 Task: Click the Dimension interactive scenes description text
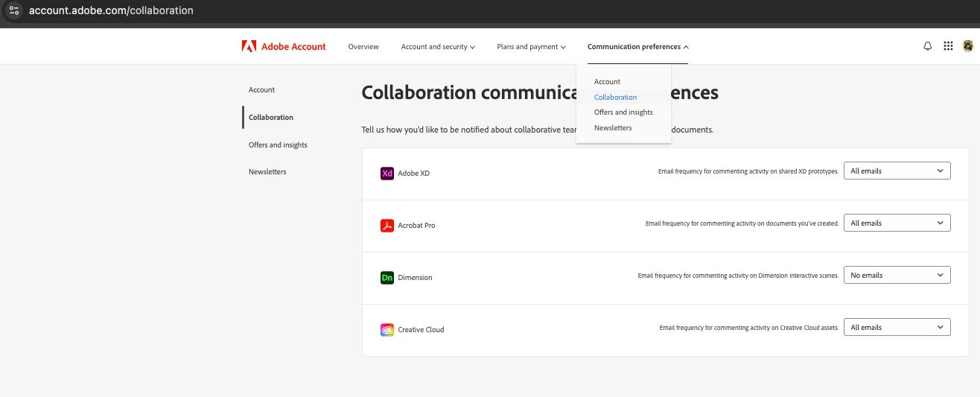(739, 276)
